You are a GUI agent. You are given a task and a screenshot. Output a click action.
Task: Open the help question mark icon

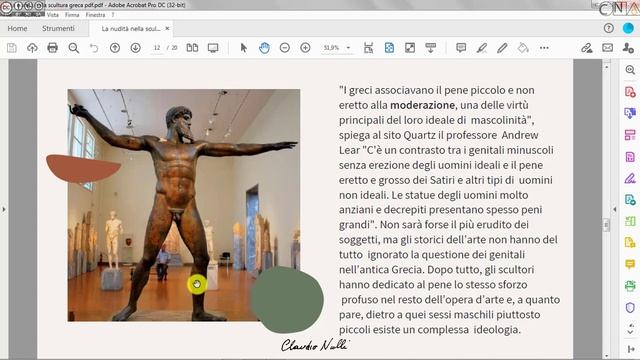click(x=609, y=28)
